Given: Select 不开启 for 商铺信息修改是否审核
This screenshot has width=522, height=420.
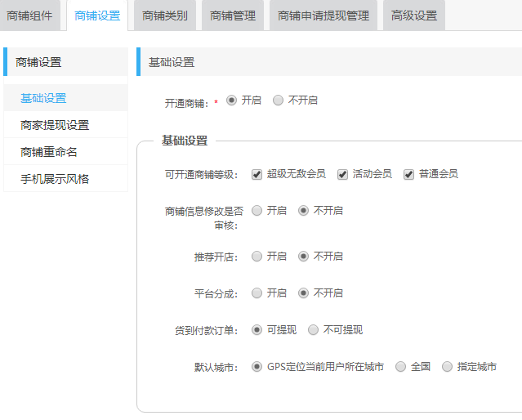Looking at the screenshot, I should 303,211.
